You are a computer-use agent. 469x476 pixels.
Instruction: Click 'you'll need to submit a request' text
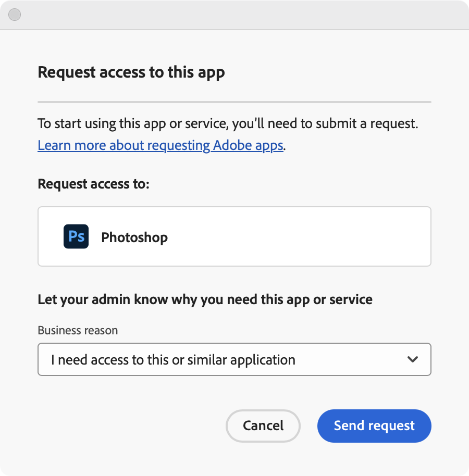[325, 124]
